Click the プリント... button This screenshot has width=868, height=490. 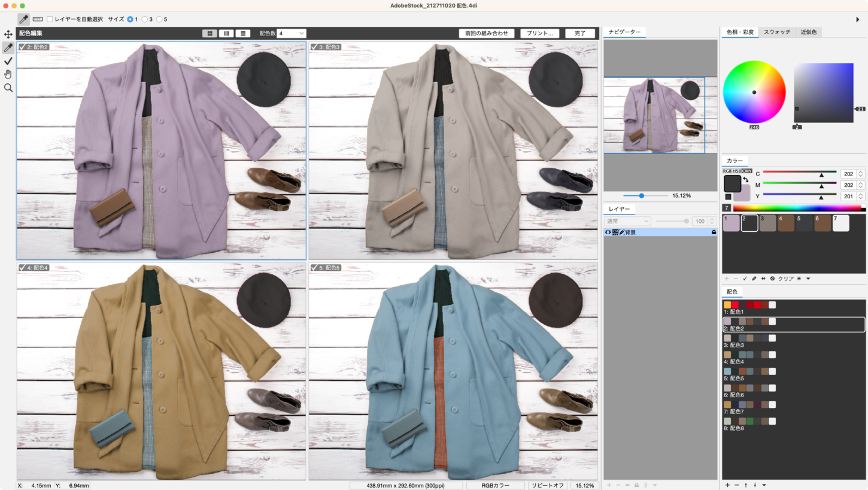(x=539, y=34)
